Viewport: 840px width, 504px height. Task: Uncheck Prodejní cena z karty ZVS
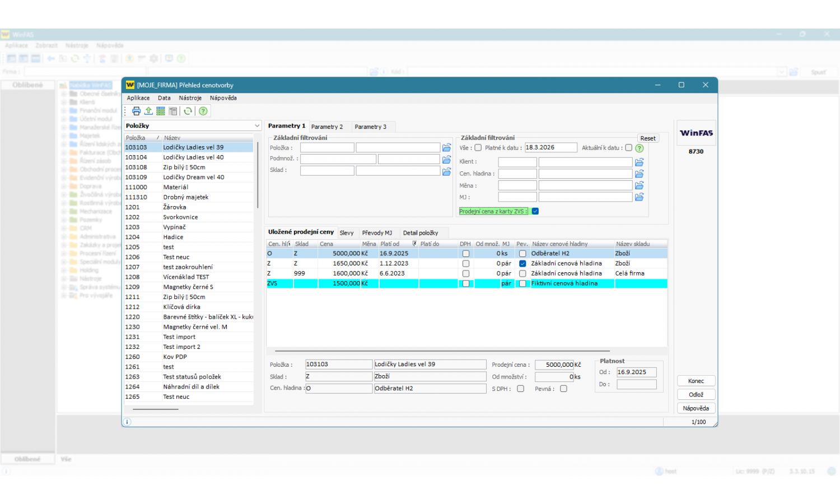[535, 211]
